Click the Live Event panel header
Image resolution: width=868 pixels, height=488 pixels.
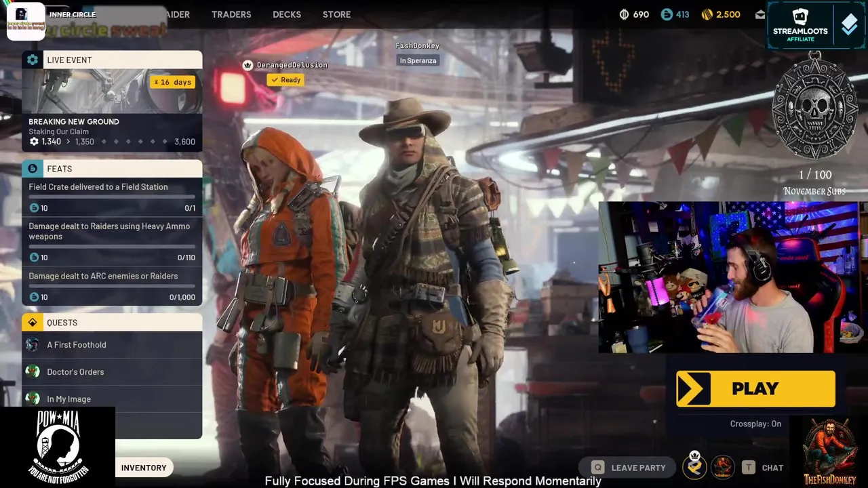click(112, 60)
